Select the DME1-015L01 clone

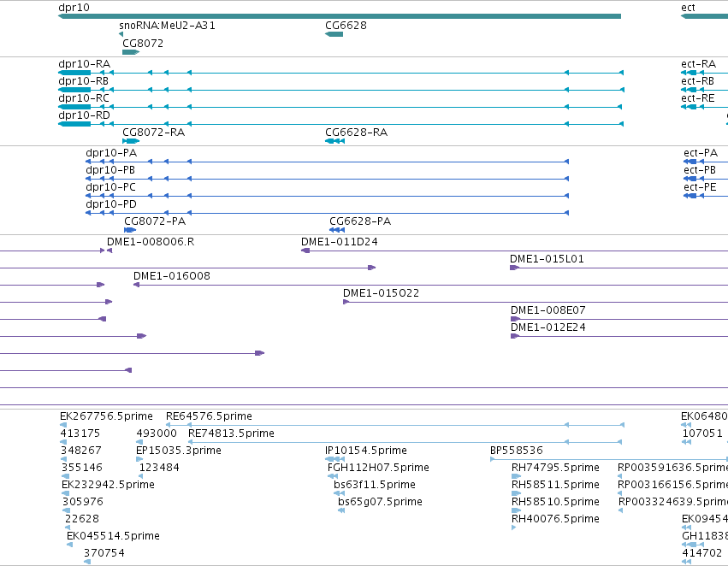click(619, 268)
